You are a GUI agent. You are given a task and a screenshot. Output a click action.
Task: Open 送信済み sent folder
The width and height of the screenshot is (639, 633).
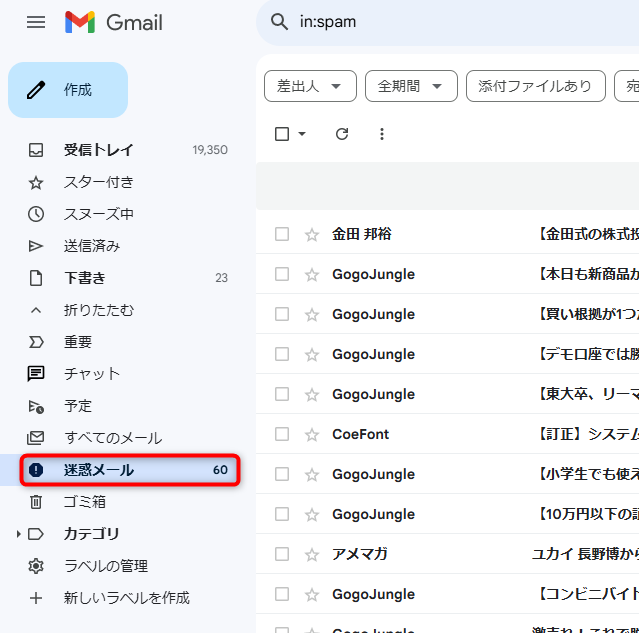click(x=128, y=246)
